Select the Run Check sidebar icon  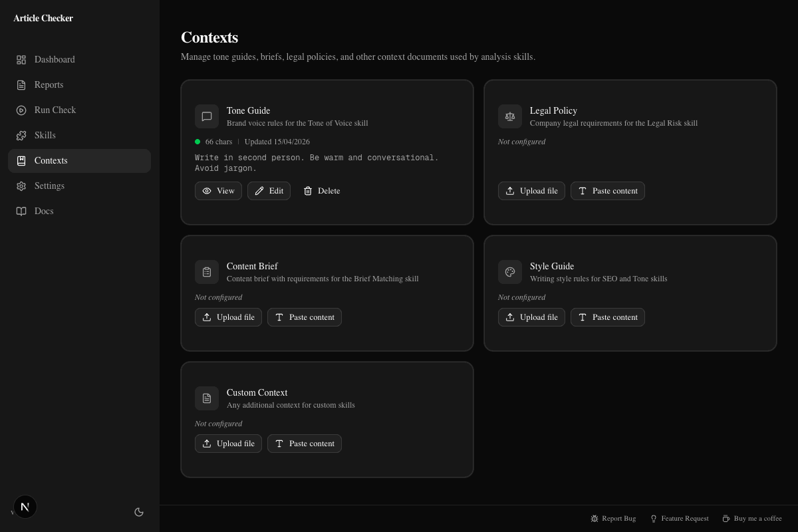[x=21, y=110]
